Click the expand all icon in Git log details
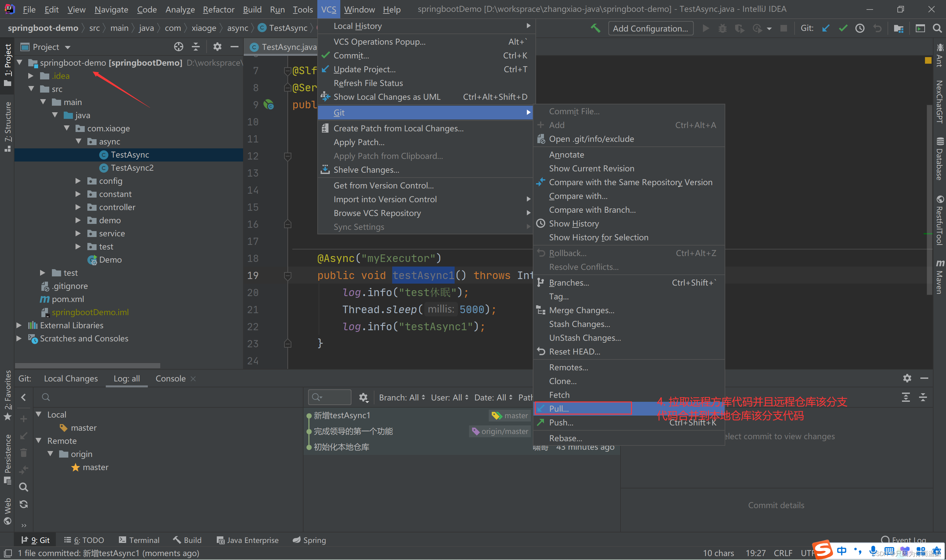The height and width of the screenshot is (560, 946). [906, 397]
